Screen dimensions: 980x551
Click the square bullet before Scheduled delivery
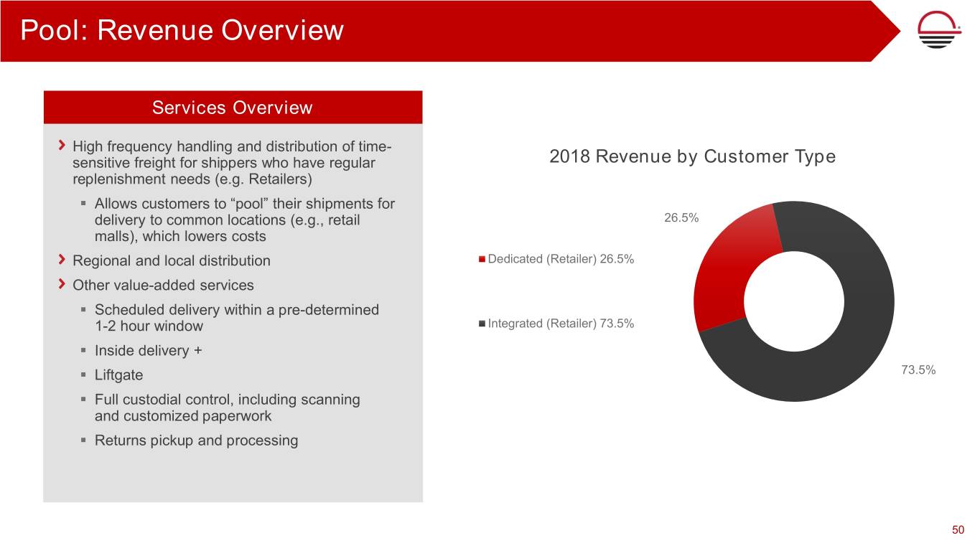84,310
